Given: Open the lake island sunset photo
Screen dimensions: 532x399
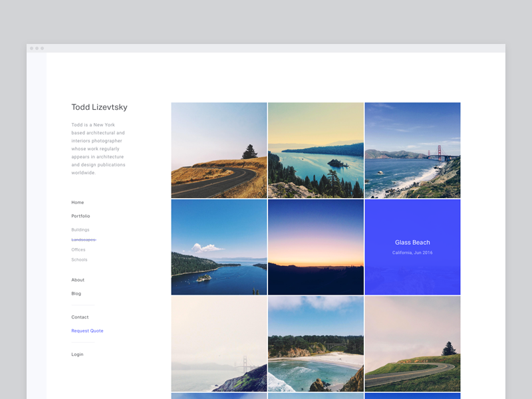Looking at the screenshot, I should pos(316,150).
